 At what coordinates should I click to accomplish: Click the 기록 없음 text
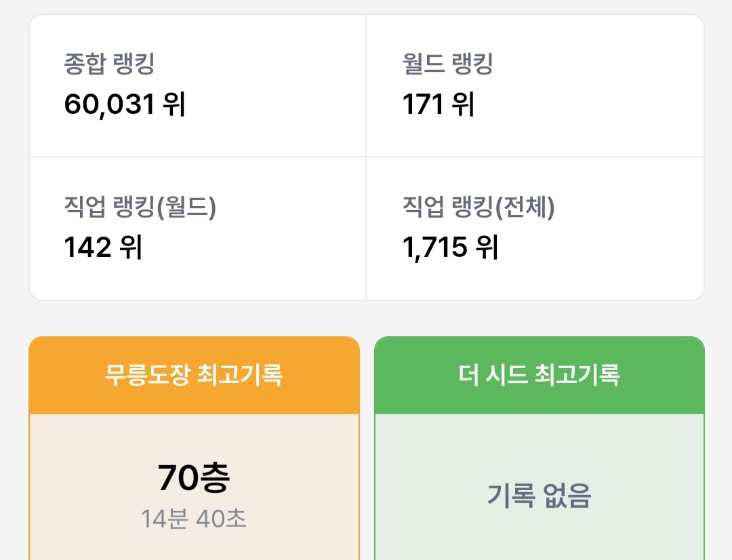(x=539, y=496)
